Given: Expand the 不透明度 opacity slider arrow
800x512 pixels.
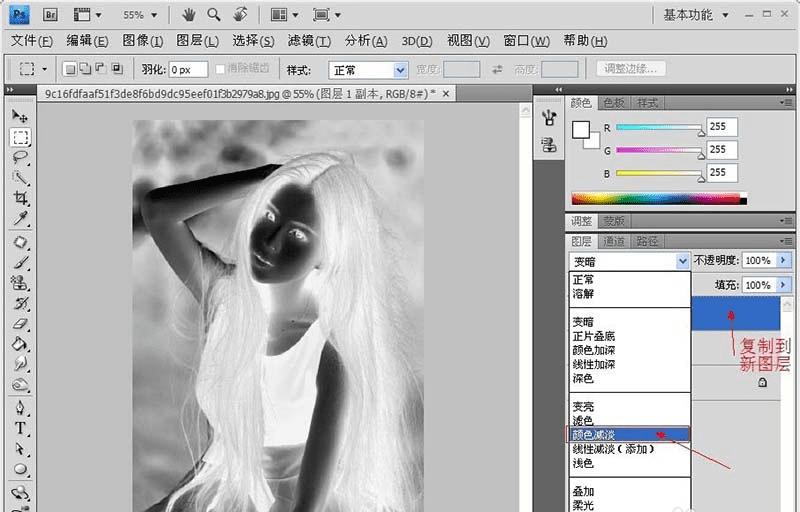Looking at the screenshot, I should coord(781,260).
